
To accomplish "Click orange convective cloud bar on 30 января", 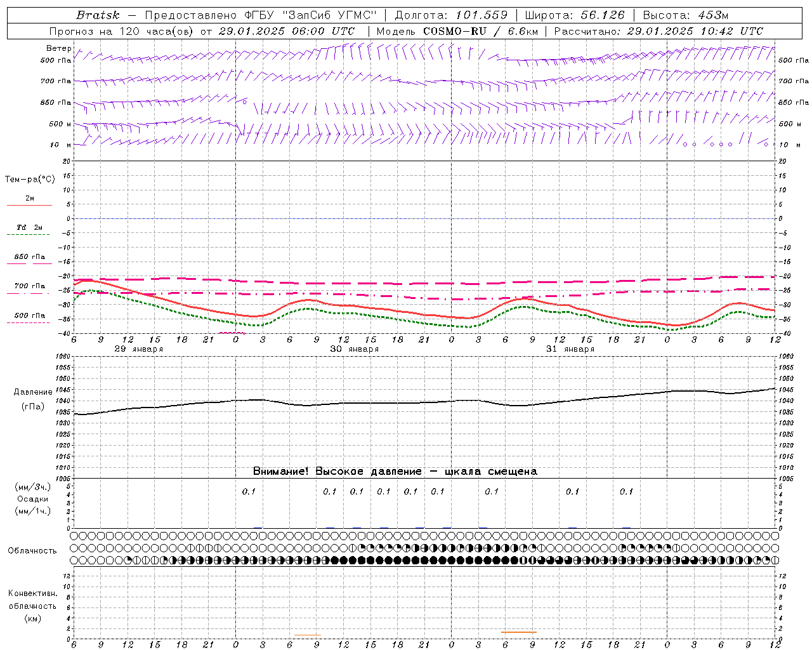I will tap(307, 635).
